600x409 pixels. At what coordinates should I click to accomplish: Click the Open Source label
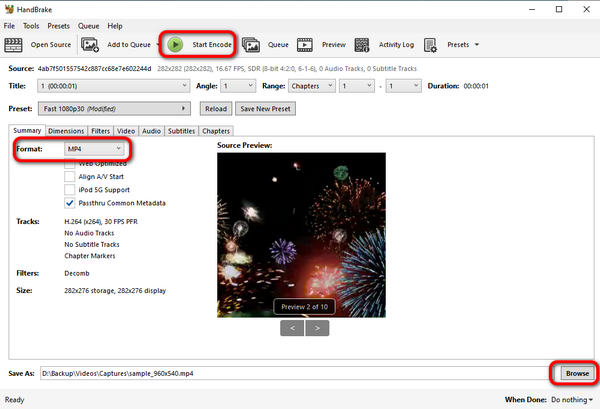pos(51,45)
